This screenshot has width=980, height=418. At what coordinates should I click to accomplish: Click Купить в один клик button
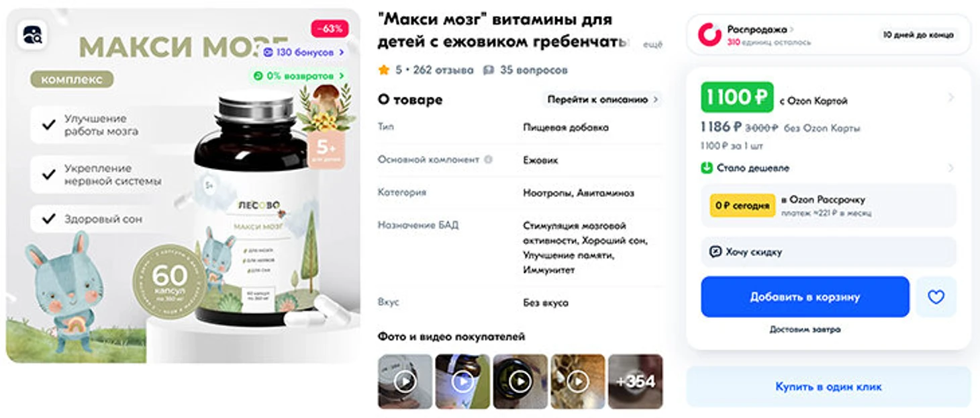828,387
